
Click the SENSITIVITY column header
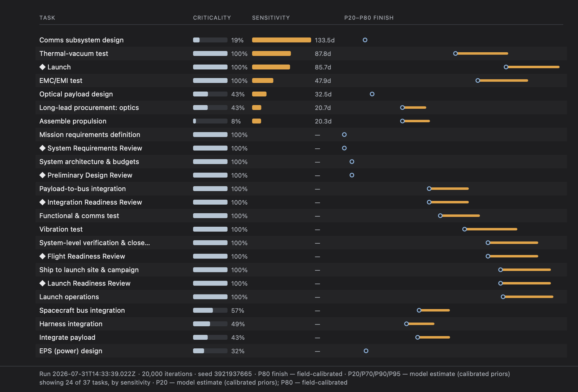271,18
